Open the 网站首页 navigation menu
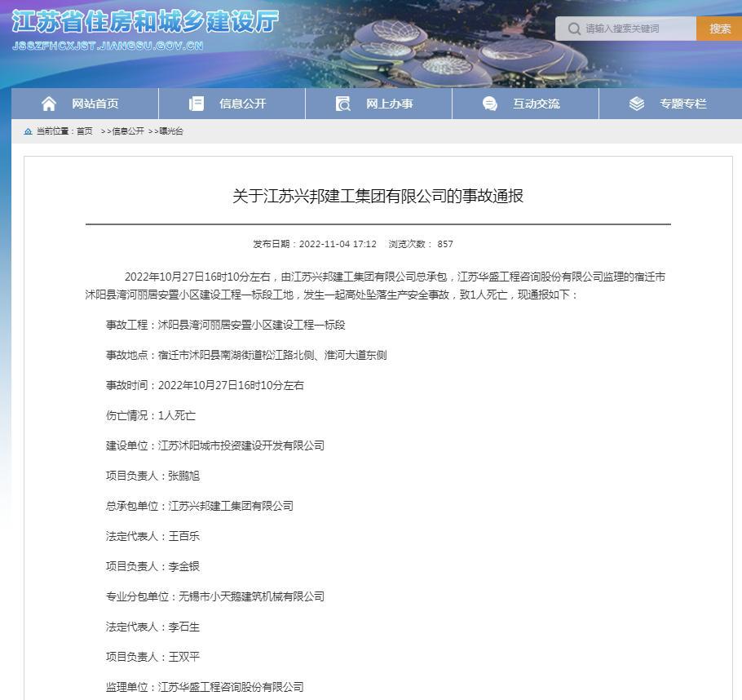 tap(85, 104)
